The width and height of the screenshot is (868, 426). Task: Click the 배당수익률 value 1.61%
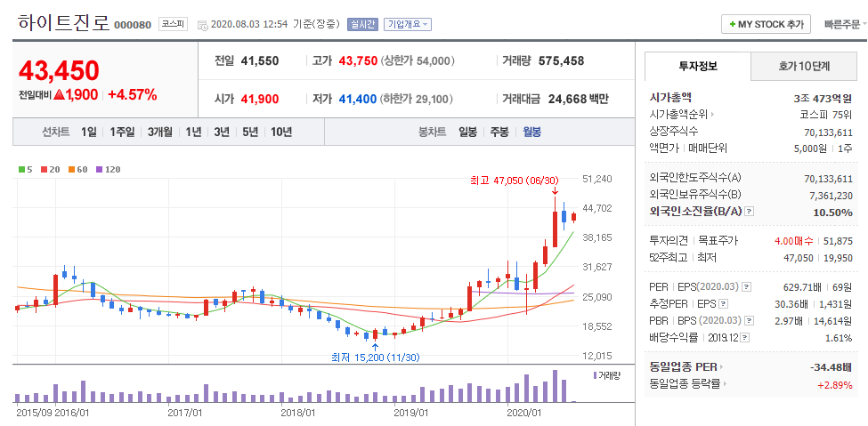[839, 337]
